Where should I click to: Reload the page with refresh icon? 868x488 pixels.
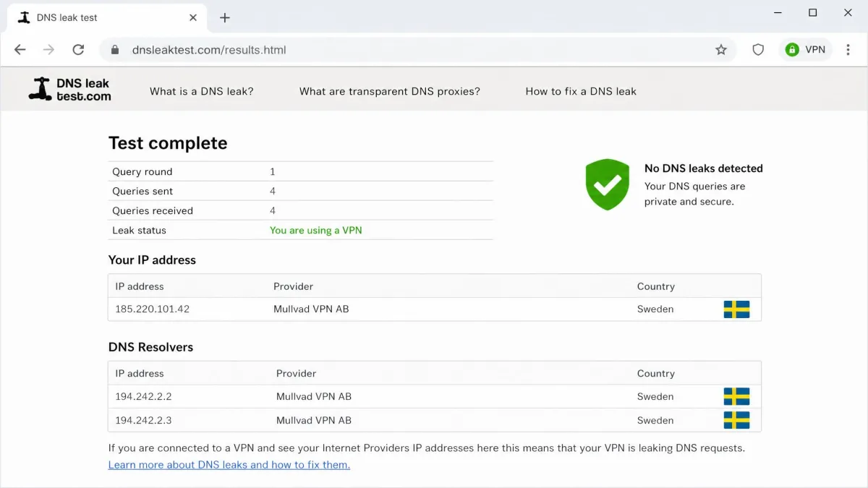(78, 50)
